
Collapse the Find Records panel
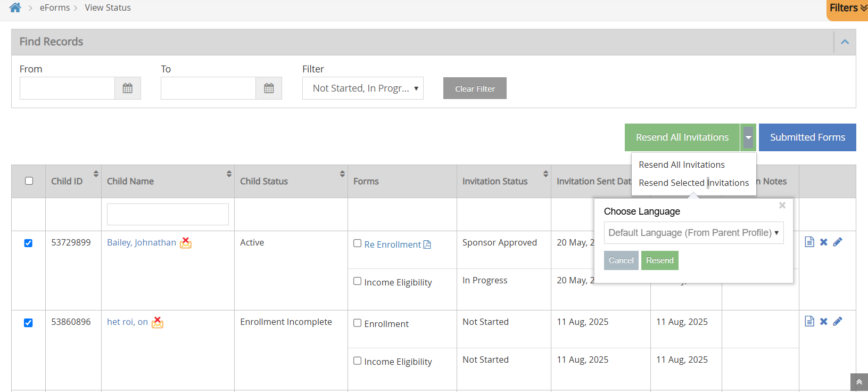click(845, 42)
